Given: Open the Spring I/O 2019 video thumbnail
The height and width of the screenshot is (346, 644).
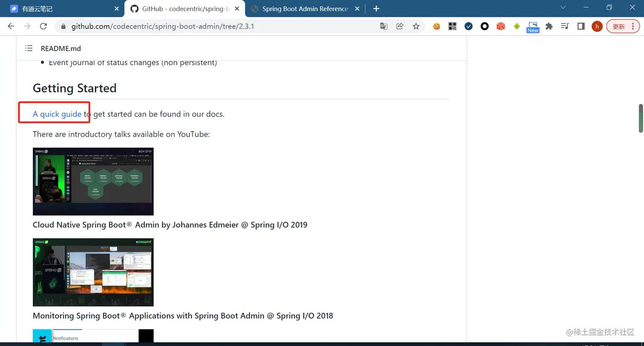Looking at the screenshot, I should (93, 182).
